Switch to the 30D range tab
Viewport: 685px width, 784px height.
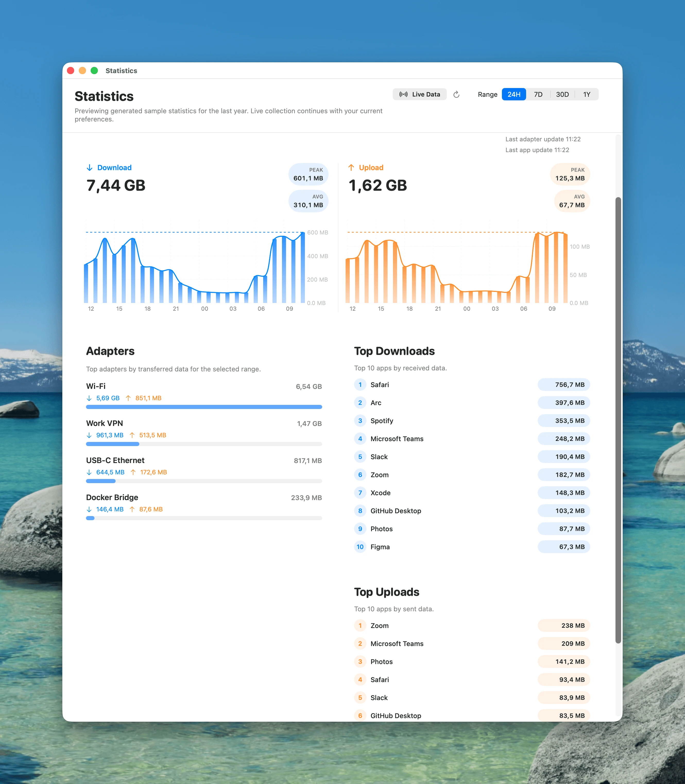point(562,94)
